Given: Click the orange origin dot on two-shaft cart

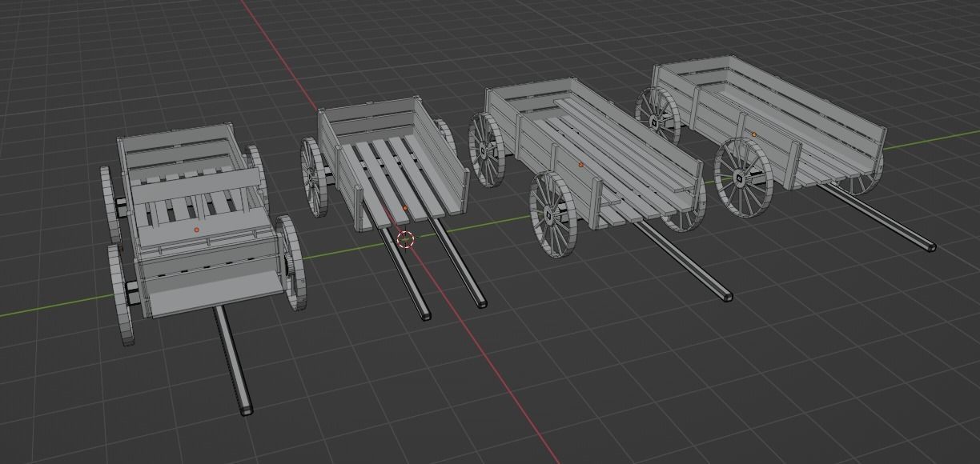Looking at the screenshot, I should tap(405, 209).
